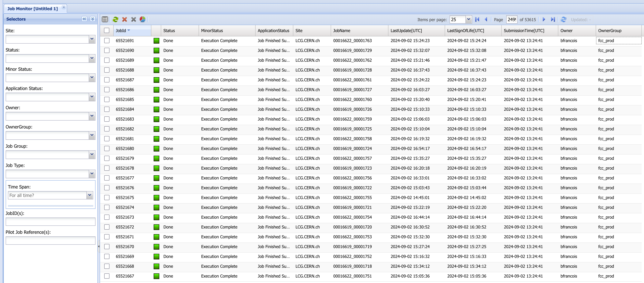Click green status square for job 65521680
644x283 pixels.
156,149
